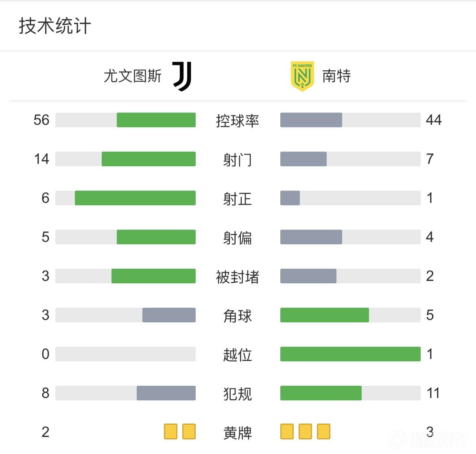This screenshot has width=476, height=454.
Task: Click Juventus' green possession bar
Action: tap(156, 120)
